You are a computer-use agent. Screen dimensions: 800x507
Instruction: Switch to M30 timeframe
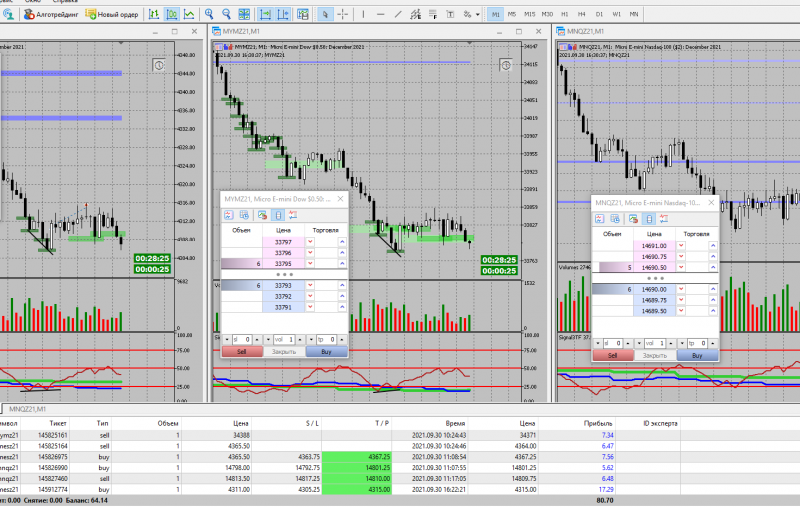pyautogui.click(x=547, y=14)
